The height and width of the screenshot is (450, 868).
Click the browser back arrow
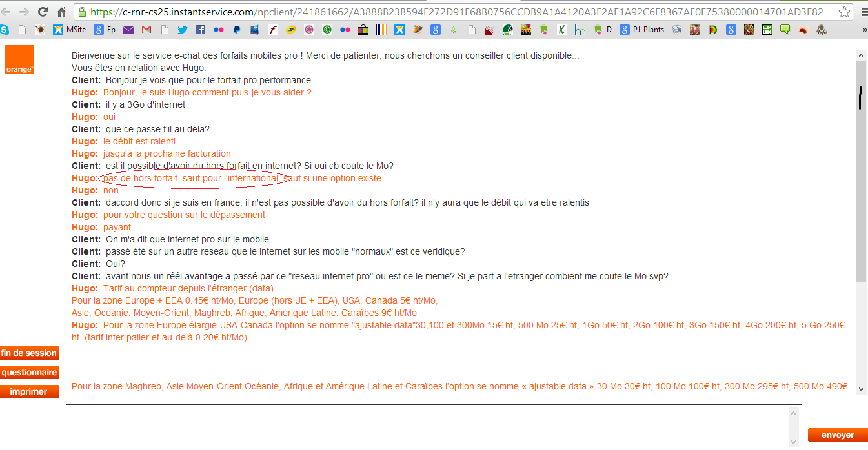click(x=7, y=12)
